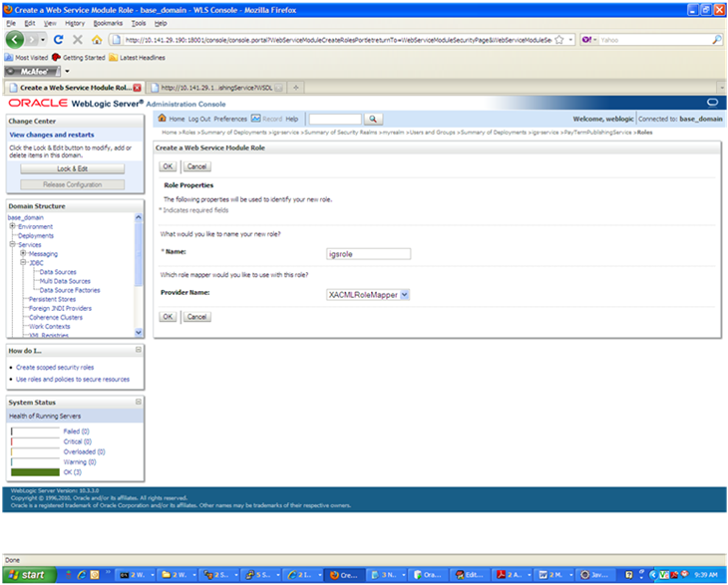Click the role Name input field
728x585 pixels.
(x=369, y=254)
